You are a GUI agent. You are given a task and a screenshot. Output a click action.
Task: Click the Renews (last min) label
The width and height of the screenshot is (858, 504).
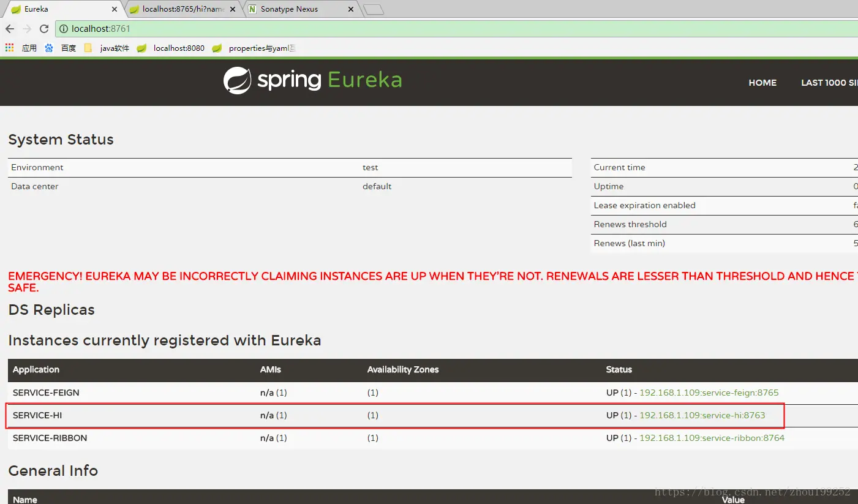click(629, 243)
